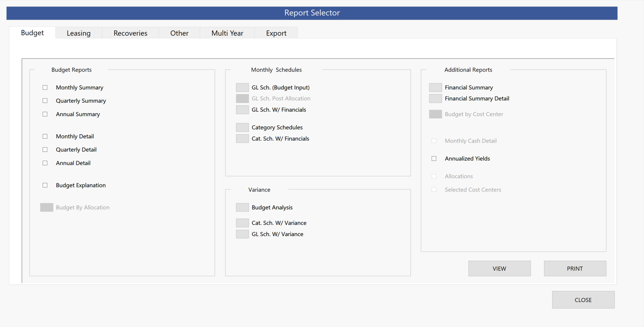Toggle the Annualized Yields checkbox

point(434,158)
